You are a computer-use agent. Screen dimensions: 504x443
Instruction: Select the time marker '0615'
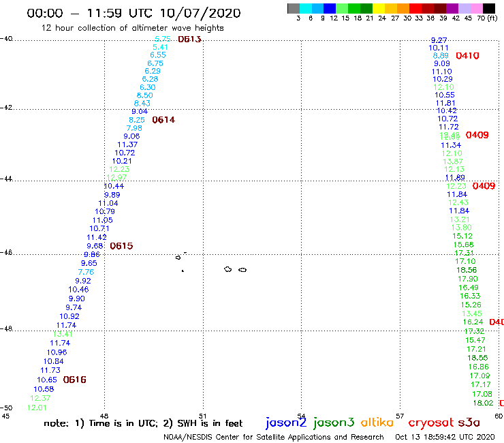pos(121,246)
